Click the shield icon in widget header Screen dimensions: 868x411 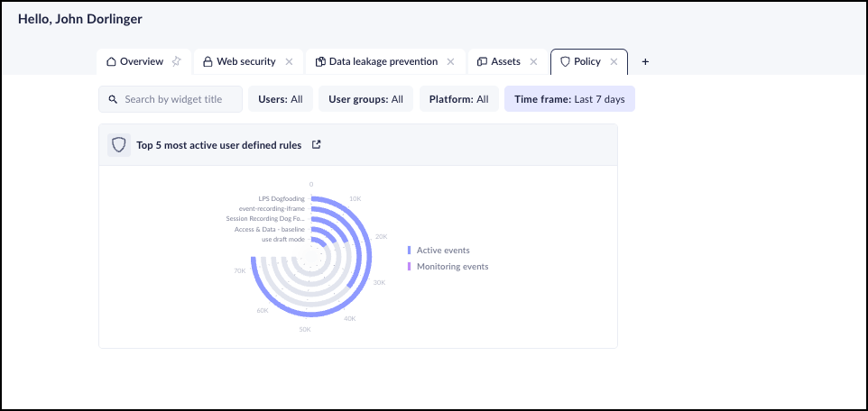(118, 144)
